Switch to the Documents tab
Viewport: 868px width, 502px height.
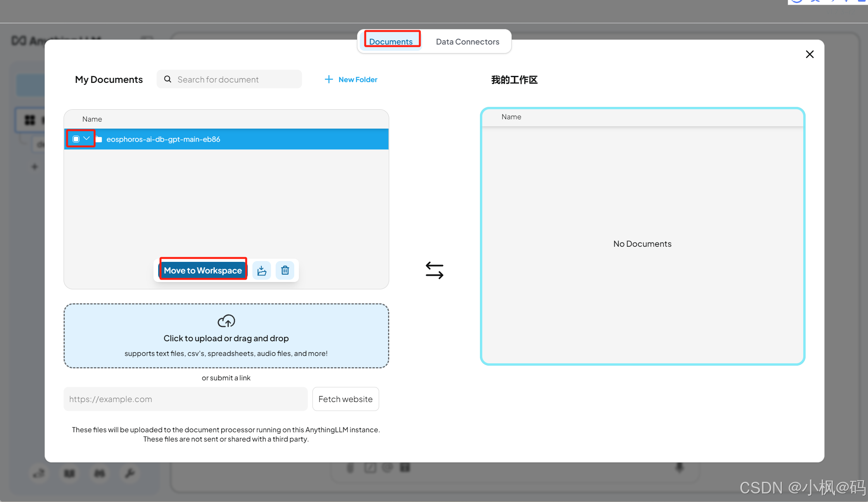click(x=391, y=41)
